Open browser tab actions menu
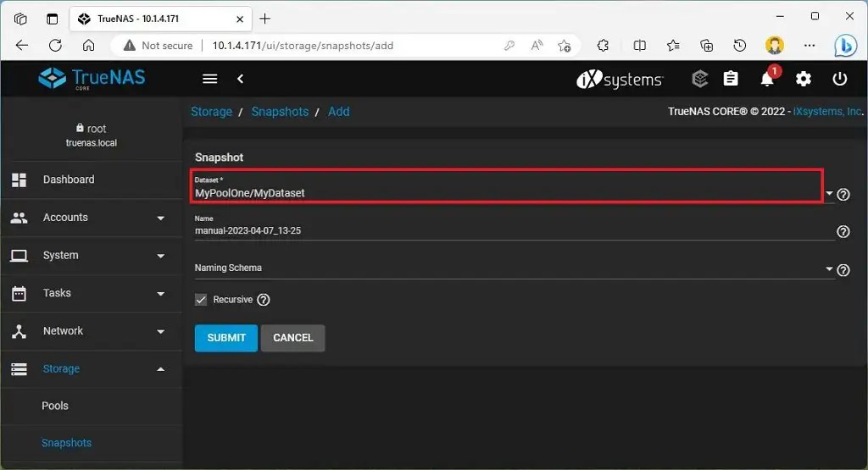 click(x=52, y=19)
